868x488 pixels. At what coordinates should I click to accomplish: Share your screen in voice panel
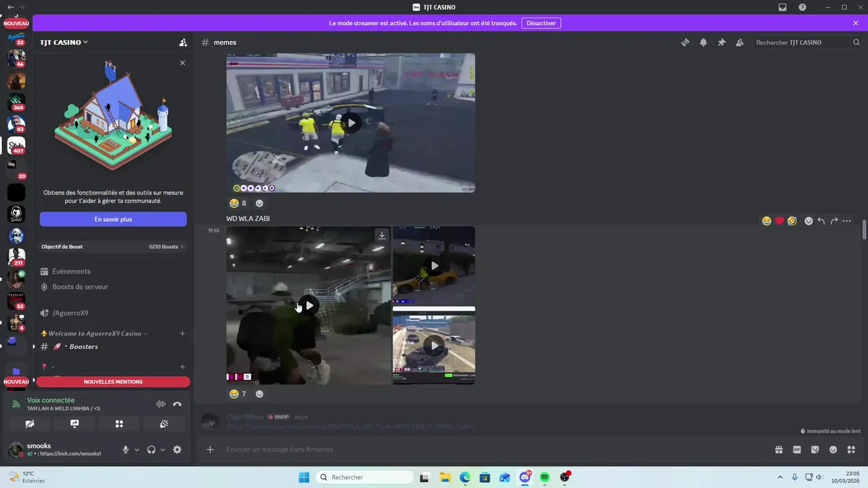pos(74,424)
